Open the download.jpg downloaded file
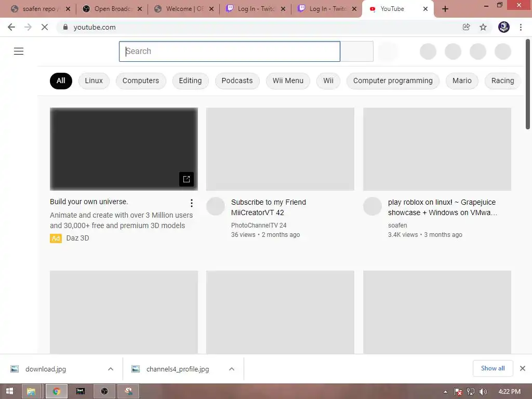Viewport: 532px width, 399px height. pos(46,369)
